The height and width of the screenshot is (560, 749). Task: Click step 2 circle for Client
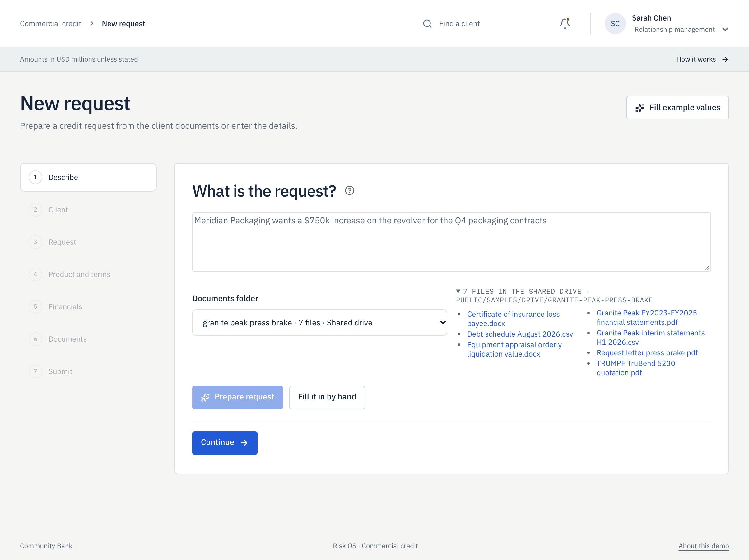click(x=35, y=210)
